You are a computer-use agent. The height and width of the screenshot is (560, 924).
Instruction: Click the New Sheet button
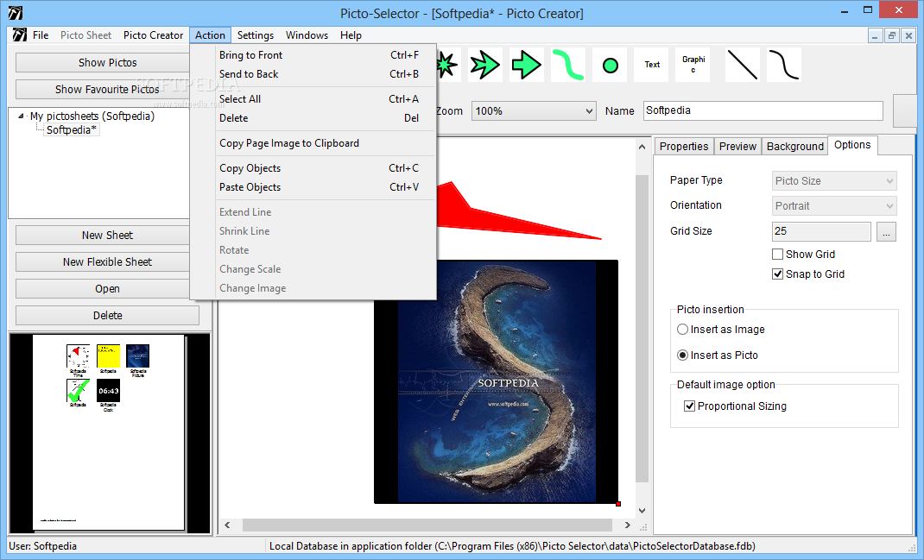[107, 235]
